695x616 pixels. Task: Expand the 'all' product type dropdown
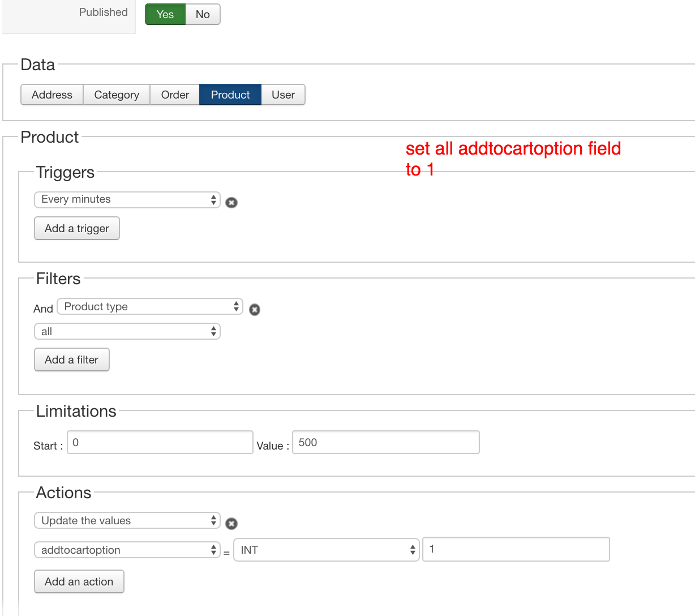click(127, 332)
